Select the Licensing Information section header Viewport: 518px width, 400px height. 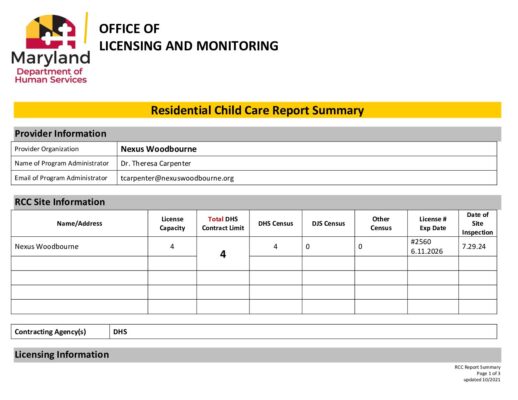[x=257, y=355]
